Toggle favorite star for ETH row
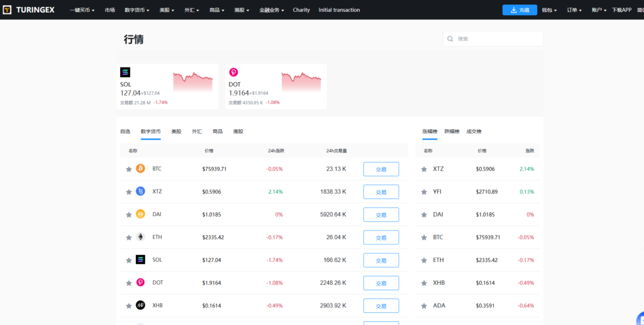Viewport: 644px width, 325px height. [x=129, y=237]
